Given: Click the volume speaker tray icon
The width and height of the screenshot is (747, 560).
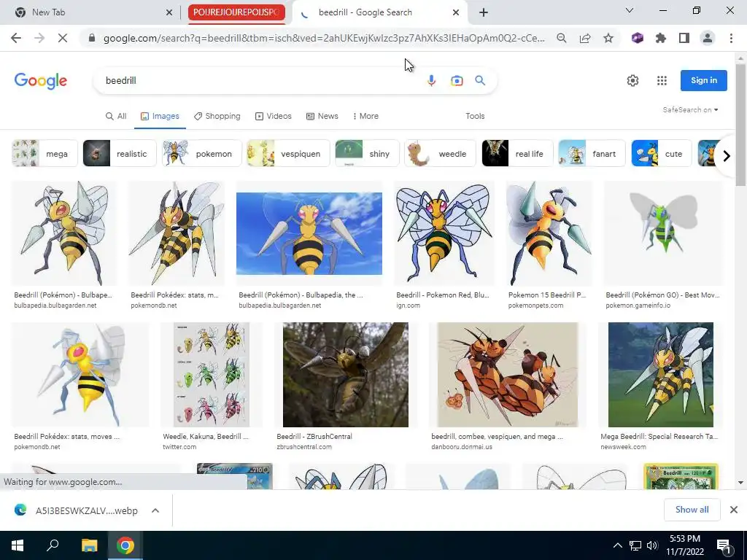Looking at the screenshot, I should point(652,545).
